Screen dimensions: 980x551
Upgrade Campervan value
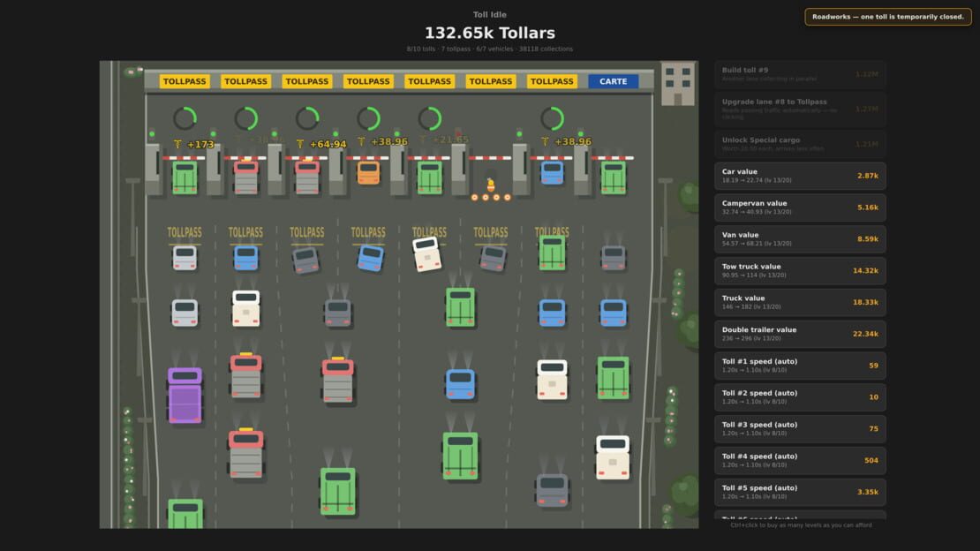tap(800, 208)
